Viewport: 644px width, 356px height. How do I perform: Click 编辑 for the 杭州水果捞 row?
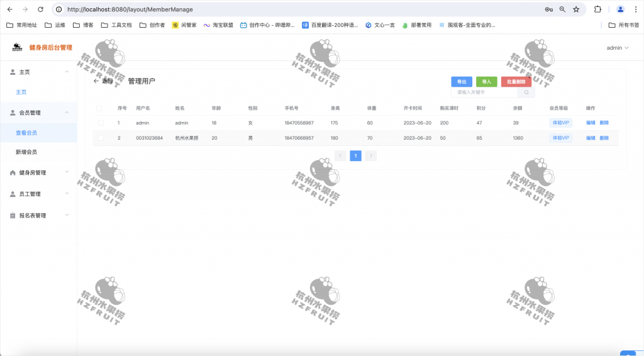[591, 138]
